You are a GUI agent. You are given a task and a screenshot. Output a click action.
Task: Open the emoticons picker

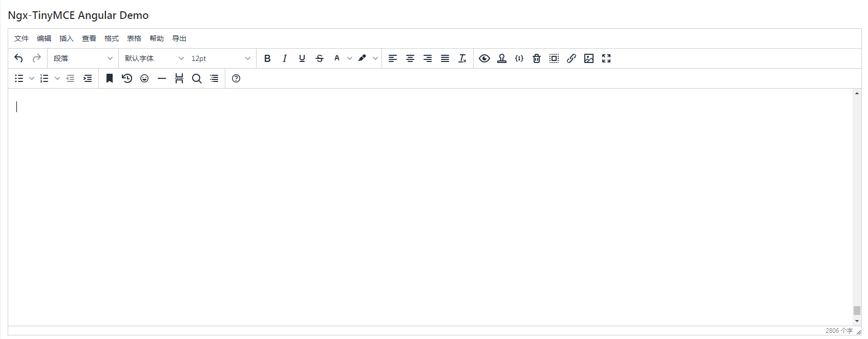pyautogui.click(x=144, y=78)
